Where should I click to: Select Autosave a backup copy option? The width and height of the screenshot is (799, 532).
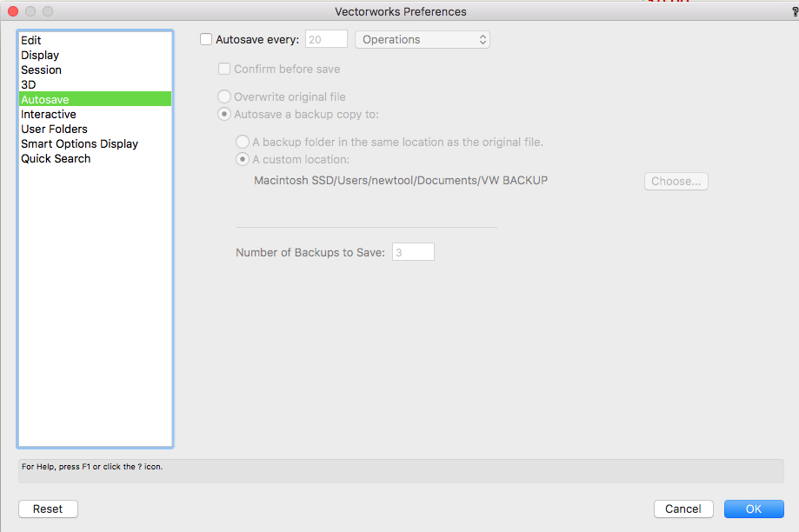point(225,114)
